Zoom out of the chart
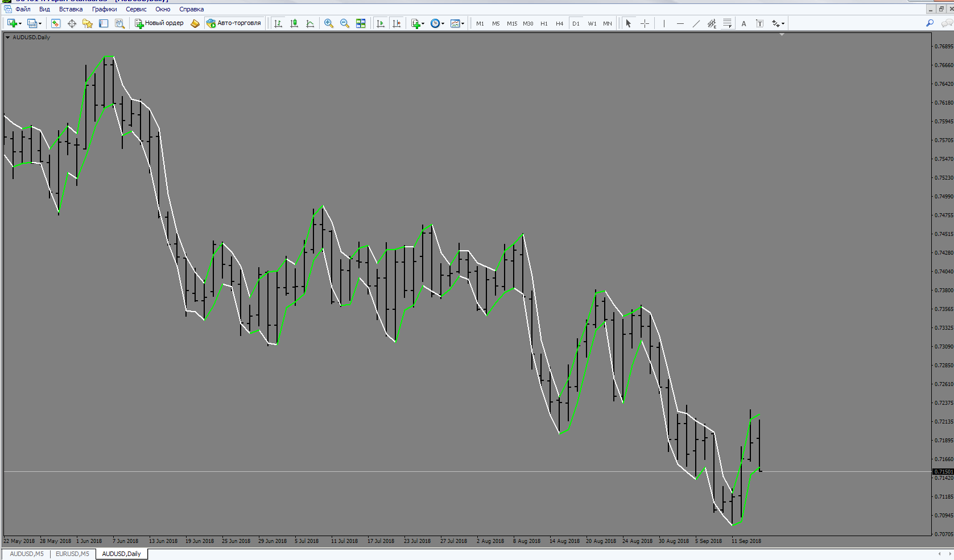The height and width of the screenshot is (560, 954). [x=345, y=23]
